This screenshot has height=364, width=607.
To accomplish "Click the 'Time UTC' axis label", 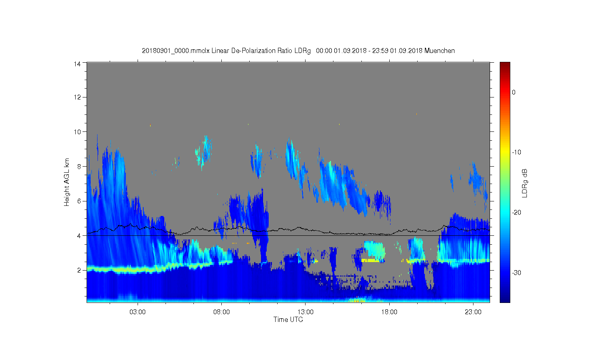I will [x=288, y=320].
